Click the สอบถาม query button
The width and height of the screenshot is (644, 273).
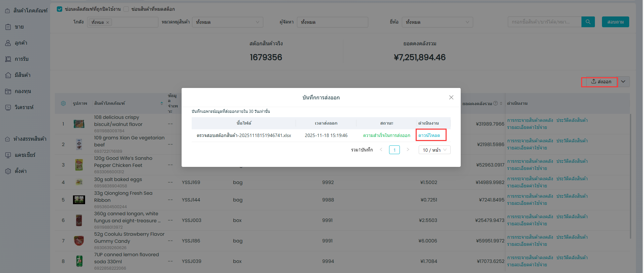[x=615, y=22]
